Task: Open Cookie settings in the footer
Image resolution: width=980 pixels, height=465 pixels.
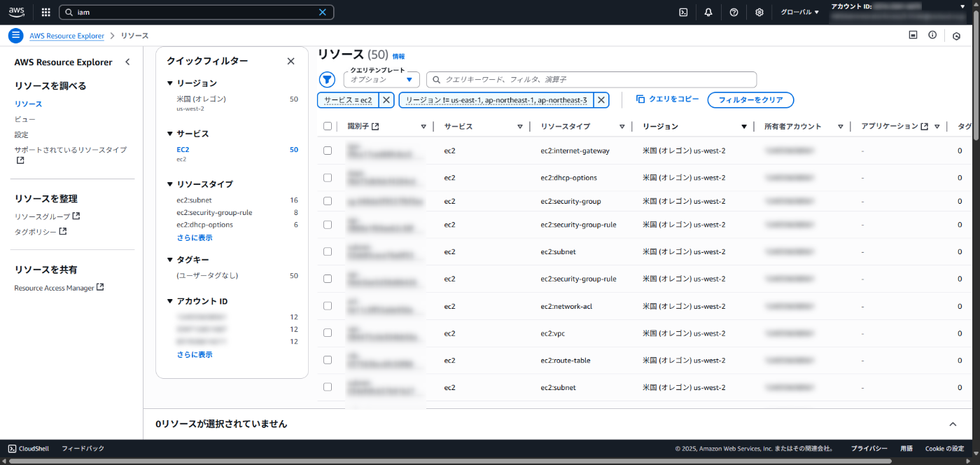Action: [x=944, y=448]
